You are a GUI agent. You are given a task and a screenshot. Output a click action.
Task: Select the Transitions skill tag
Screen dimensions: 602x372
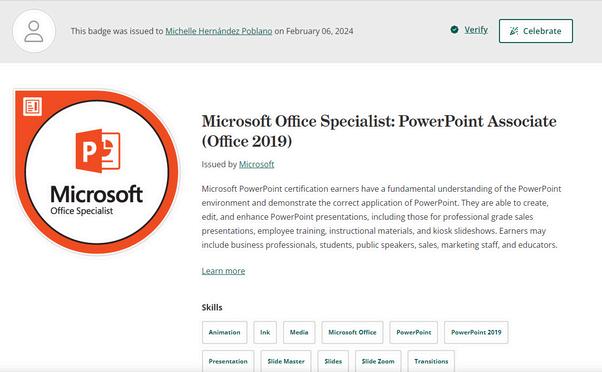click(431, 361)
